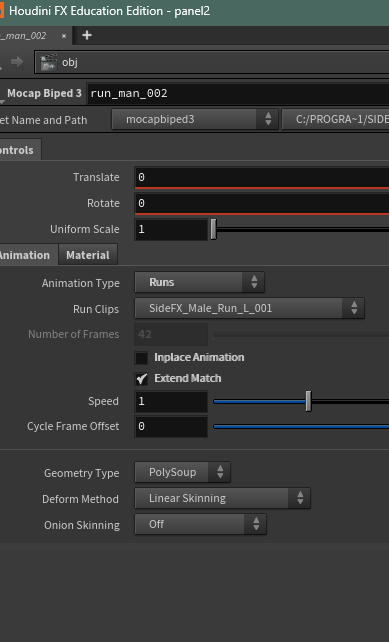The image size is (389, 642).
Task: Click the Translate parameter label
Action: [x=96, y=177]
